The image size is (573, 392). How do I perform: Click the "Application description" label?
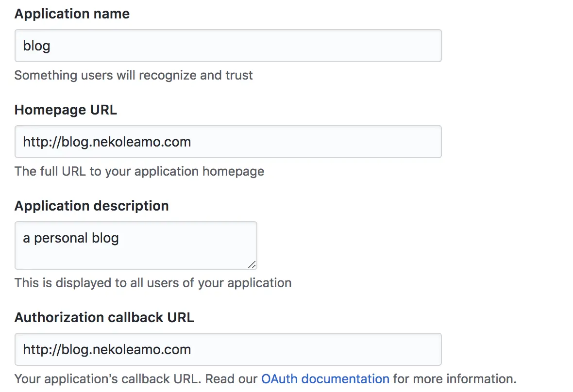tap(92, 206)
